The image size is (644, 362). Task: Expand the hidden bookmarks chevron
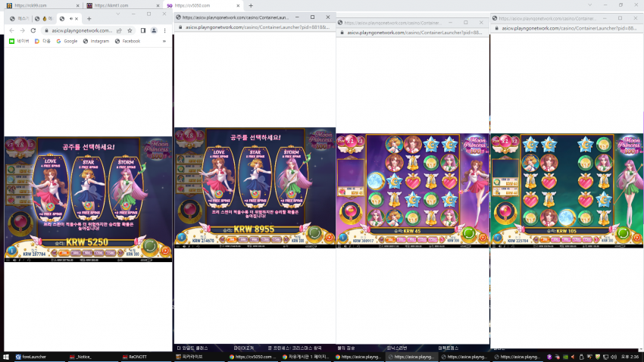(164, 41)
